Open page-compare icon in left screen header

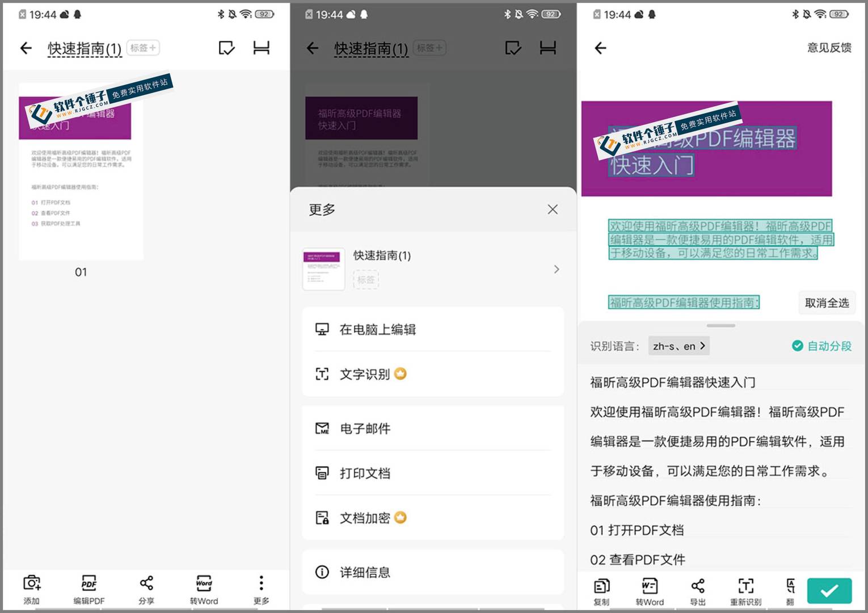point(262,48)
